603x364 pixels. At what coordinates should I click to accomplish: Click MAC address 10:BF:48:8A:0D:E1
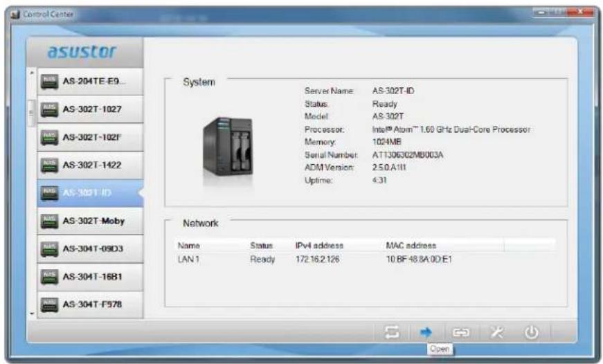tap(419, 260)
